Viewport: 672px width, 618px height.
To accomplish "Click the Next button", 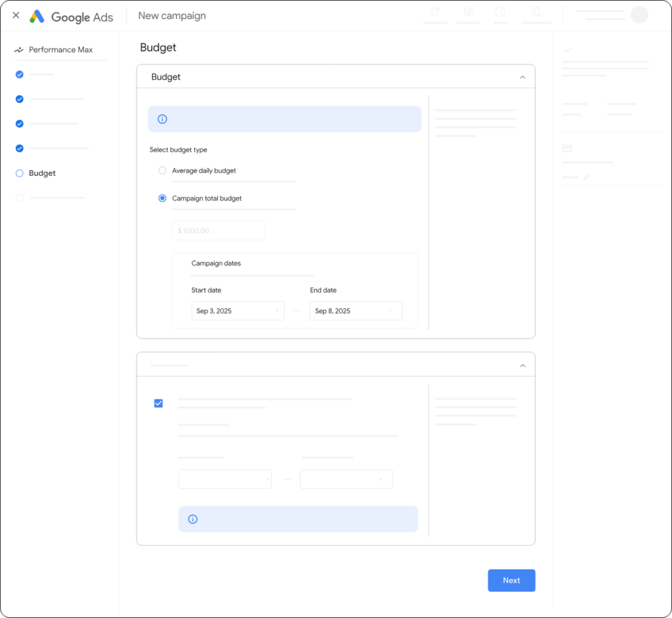I will click(511, 581).
